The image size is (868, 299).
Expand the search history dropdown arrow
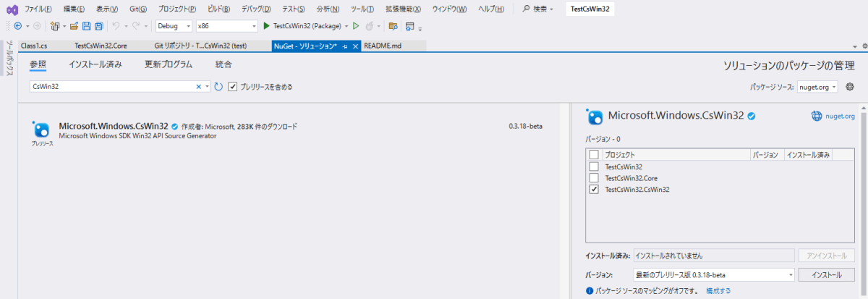click(x=208, y=87)
